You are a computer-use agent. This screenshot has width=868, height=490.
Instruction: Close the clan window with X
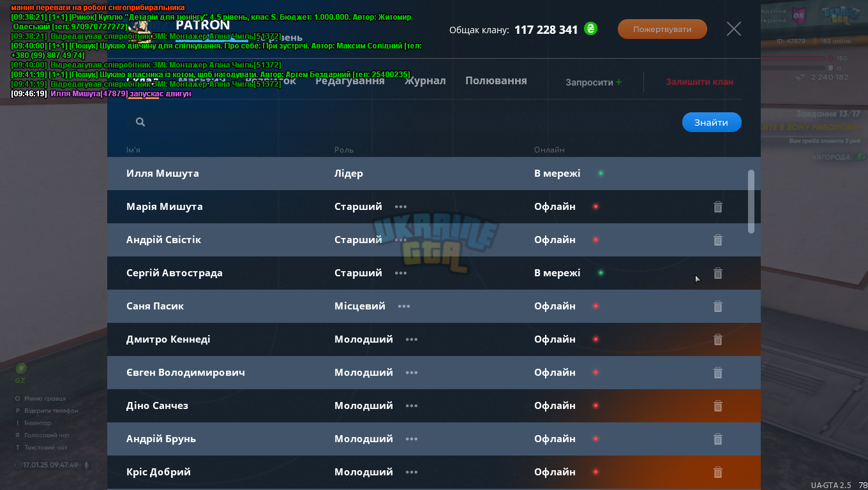[x=734, y=29]
